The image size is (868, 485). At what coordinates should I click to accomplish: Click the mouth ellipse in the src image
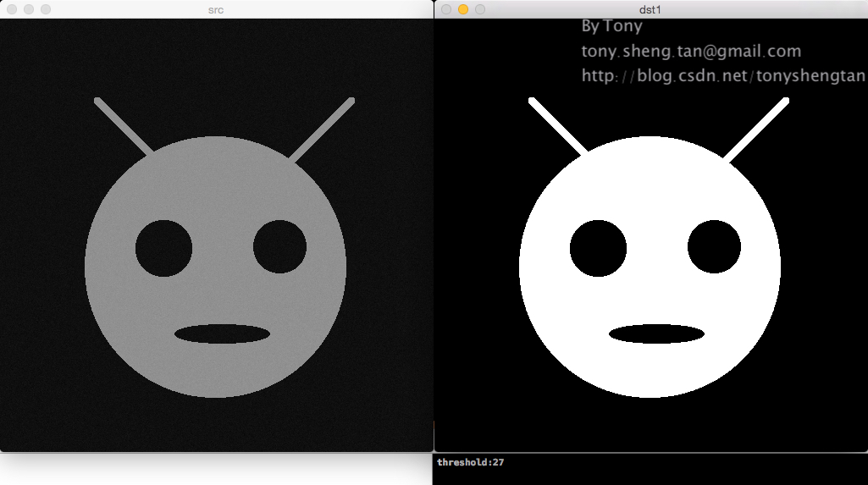[x=222, y=333]
